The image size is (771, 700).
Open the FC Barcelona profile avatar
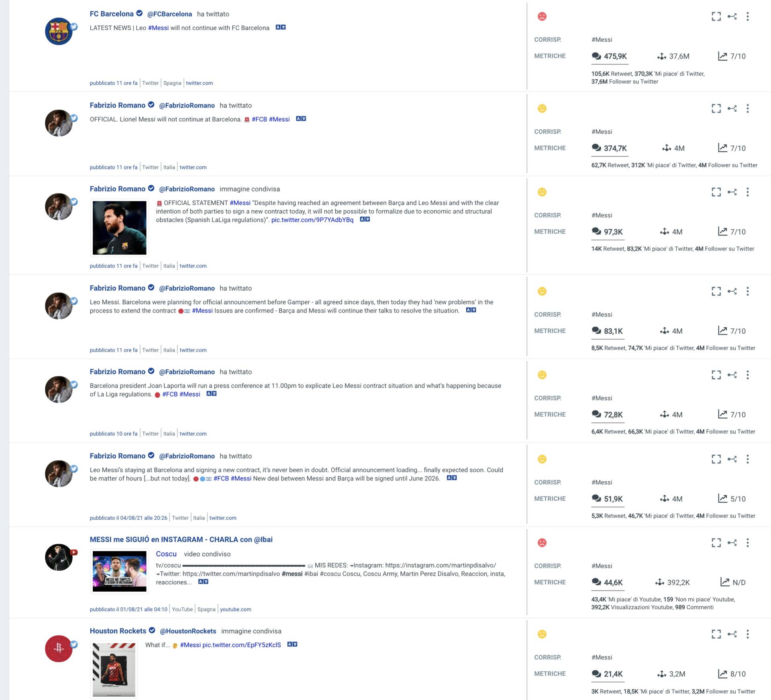[x=59, y=31]
